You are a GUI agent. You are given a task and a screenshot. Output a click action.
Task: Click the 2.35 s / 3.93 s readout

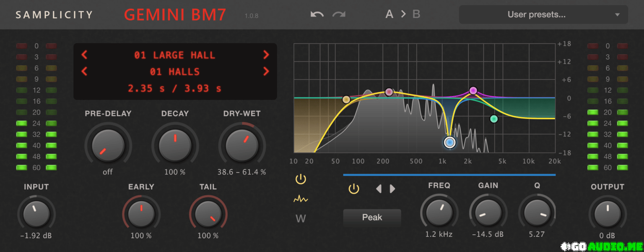tap(175, 88)
